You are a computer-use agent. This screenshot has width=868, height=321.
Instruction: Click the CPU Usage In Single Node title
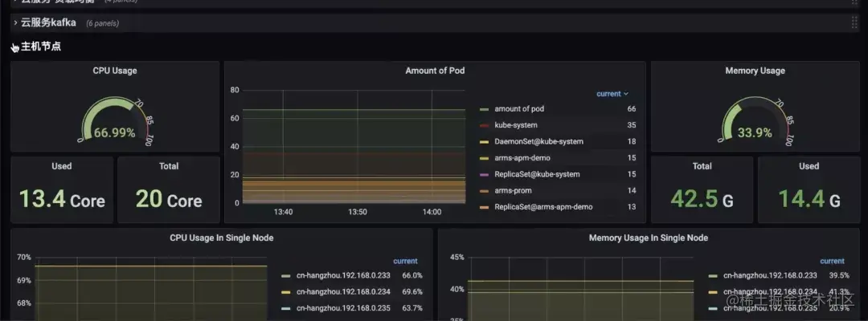coord(222,238)
